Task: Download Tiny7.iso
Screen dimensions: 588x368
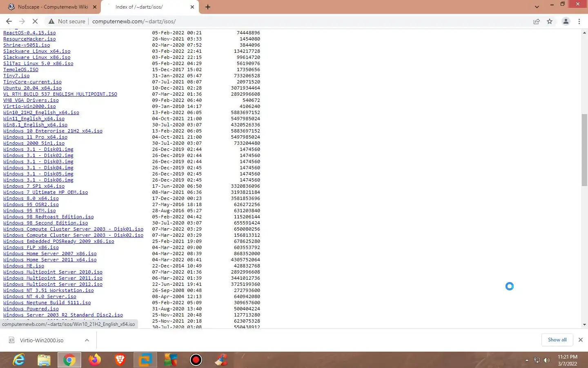Action: point(16,76)
